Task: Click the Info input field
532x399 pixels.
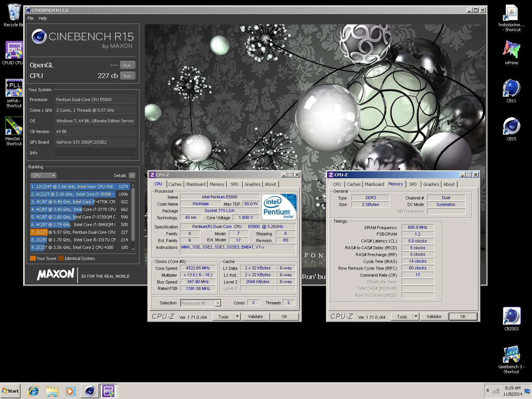Action: point(95,153)
